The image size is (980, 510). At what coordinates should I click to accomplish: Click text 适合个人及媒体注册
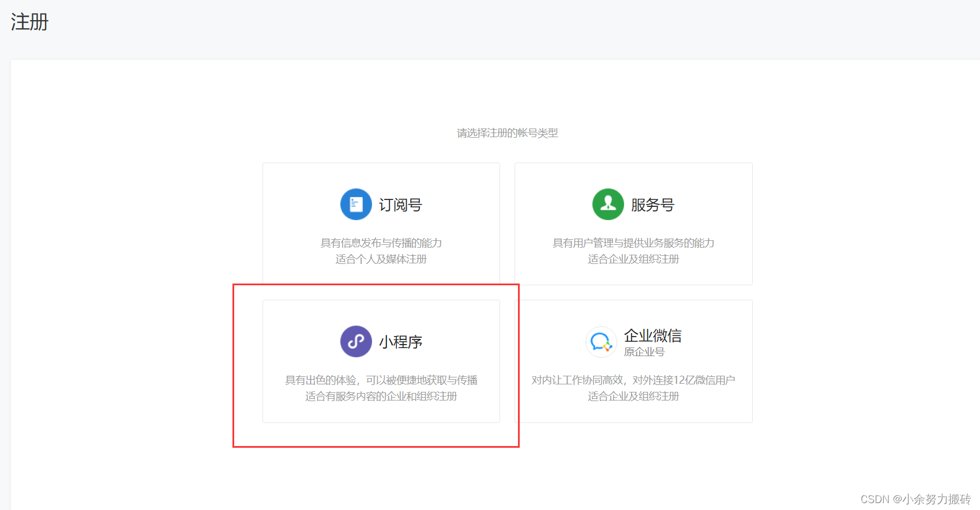pyautogui.click(x=381, y=259)
